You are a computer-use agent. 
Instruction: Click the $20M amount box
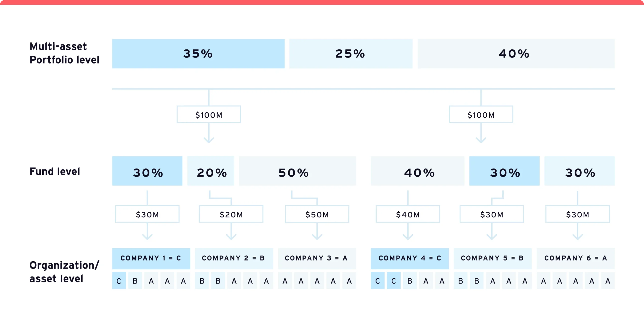point(231,214)
